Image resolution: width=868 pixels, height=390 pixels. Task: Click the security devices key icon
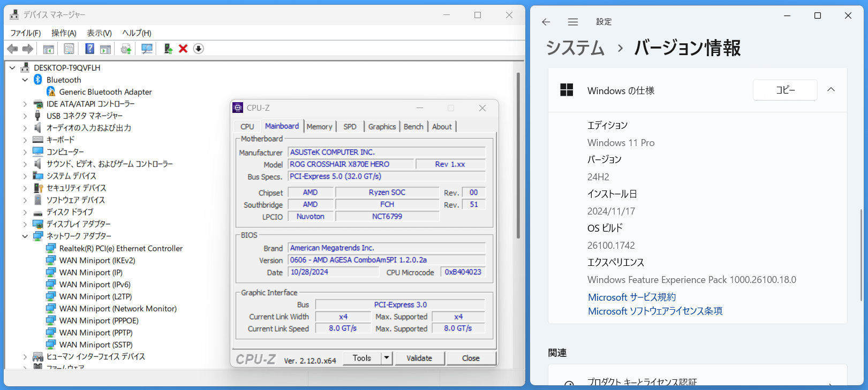[x=38, y=188]
